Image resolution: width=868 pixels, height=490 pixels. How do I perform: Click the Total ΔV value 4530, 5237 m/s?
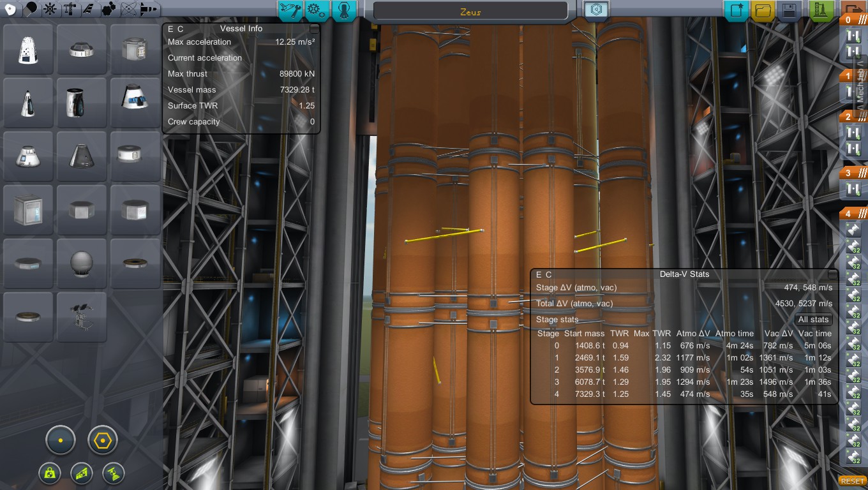(x=804, y=304)
